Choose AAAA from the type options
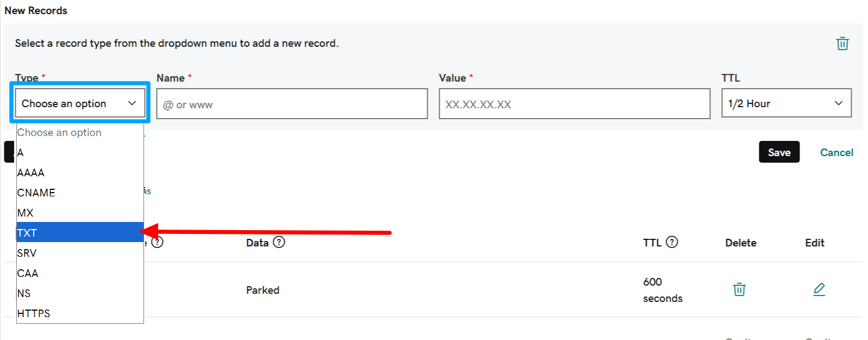This screenshot has width=868, height=340. (x=80, y=172)
